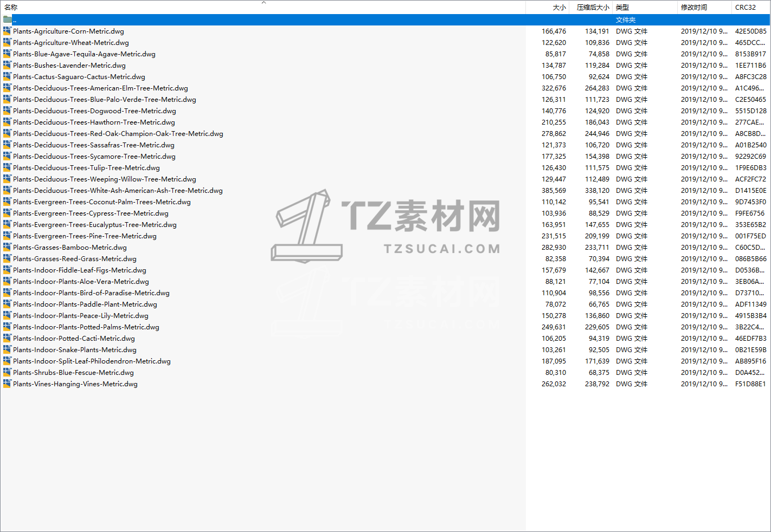Click the White-Ash-American-Ash file icon

coord(7,191)
